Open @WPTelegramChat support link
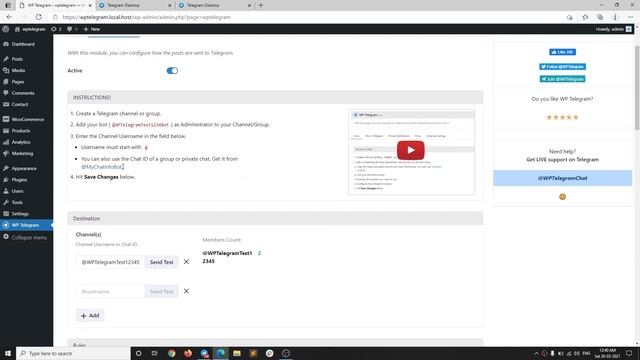 pyautogui.click(x=562, y=178)
